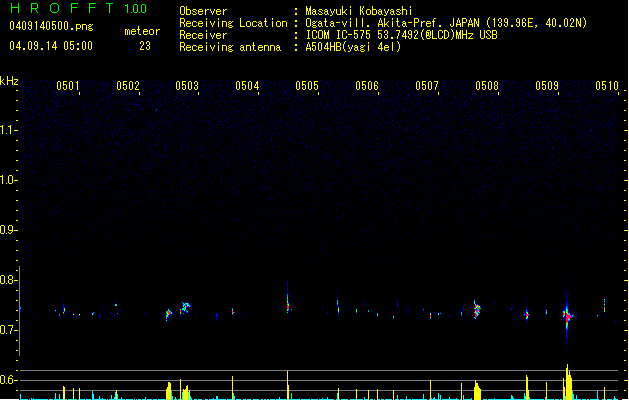Click the Receiving antenna label

click(x=230, y=47)
